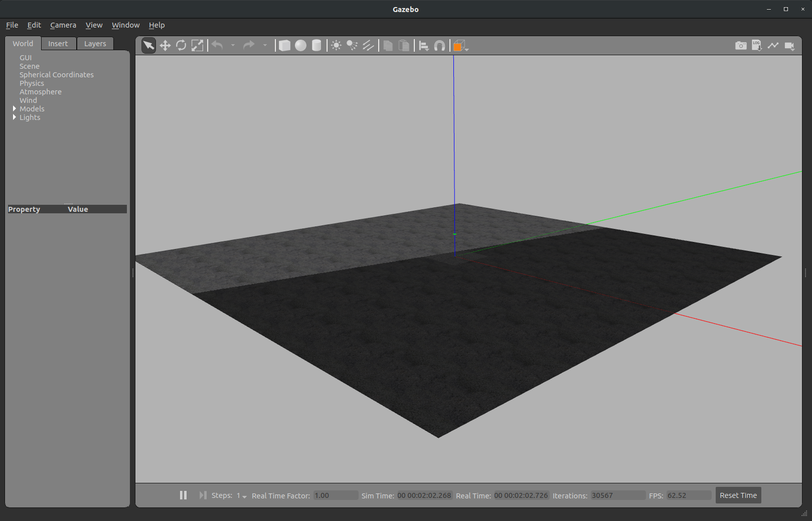The height and width of the screenshot is (521, 812).
Task: Open the Camera menu
Action: [x=63, y=25]
